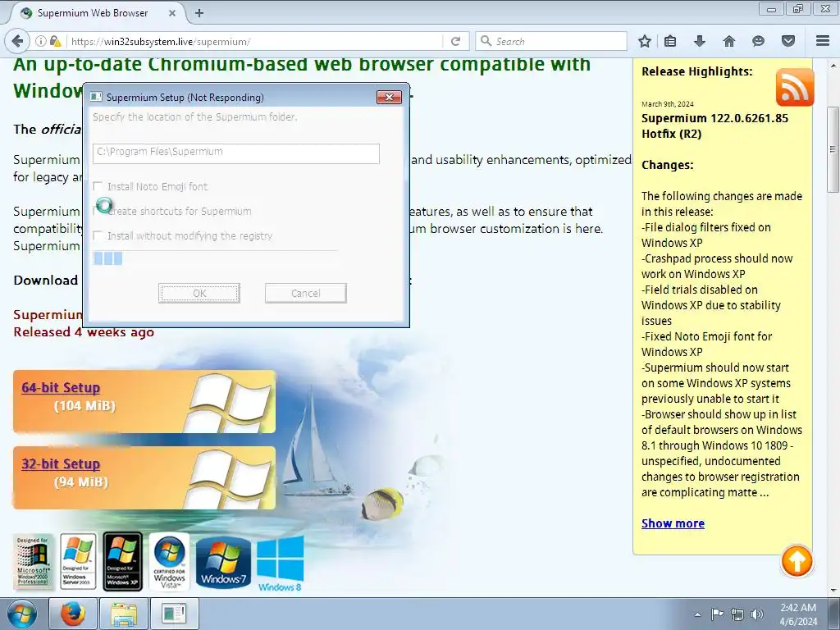This screenshot has width=840, height=630.
Task: Reload the page with the refresh icon
Action: click(455, 41)
